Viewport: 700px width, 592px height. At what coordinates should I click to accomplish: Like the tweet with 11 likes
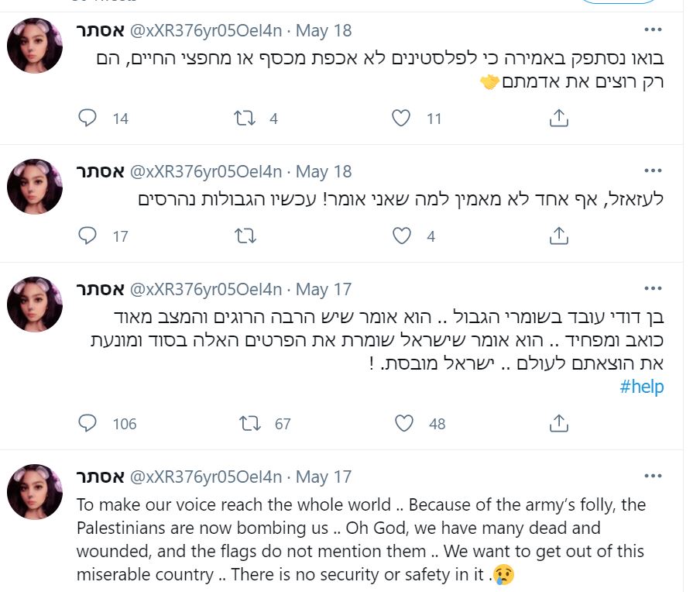[x=401, y=119]
